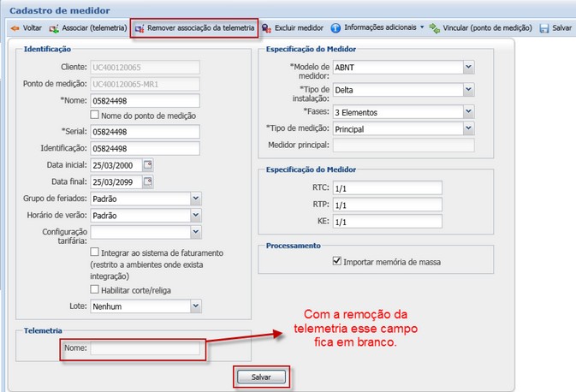The image size is (576, 392).
Task: Open the Informações adicionais info icon
Action: click(x=336, y=28)
